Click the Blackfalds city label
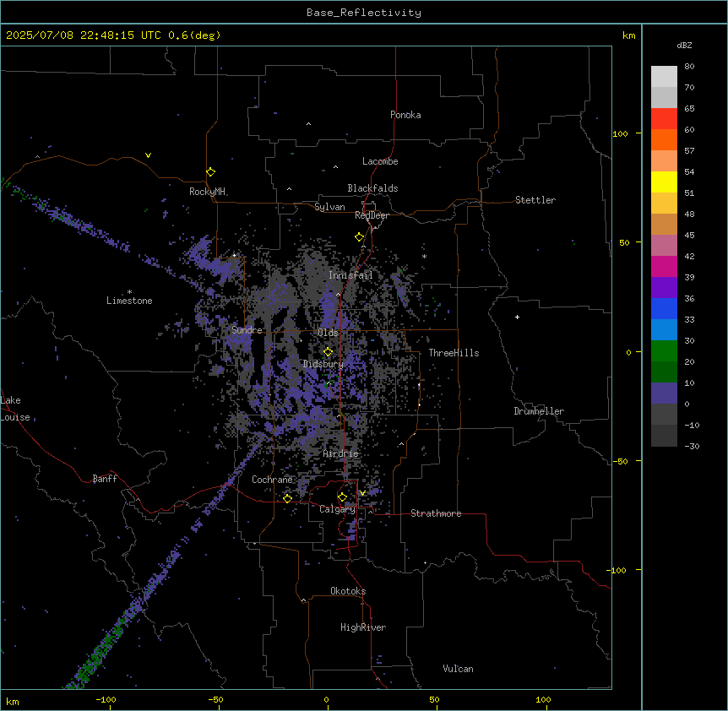This screenshot has height=711, width=728. click(x=372, y=188)
